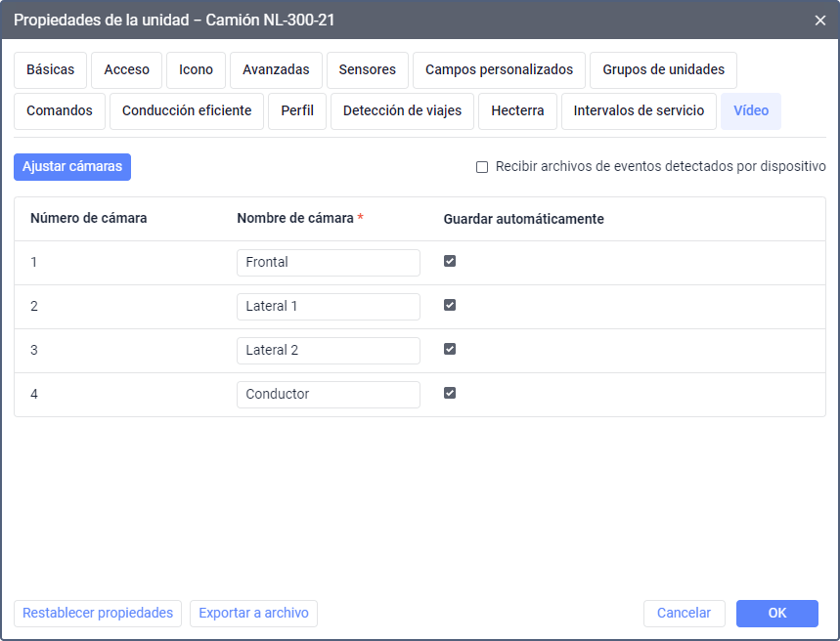
Task: Click Restablecer propiedades
Action: [x=98, y=614]
